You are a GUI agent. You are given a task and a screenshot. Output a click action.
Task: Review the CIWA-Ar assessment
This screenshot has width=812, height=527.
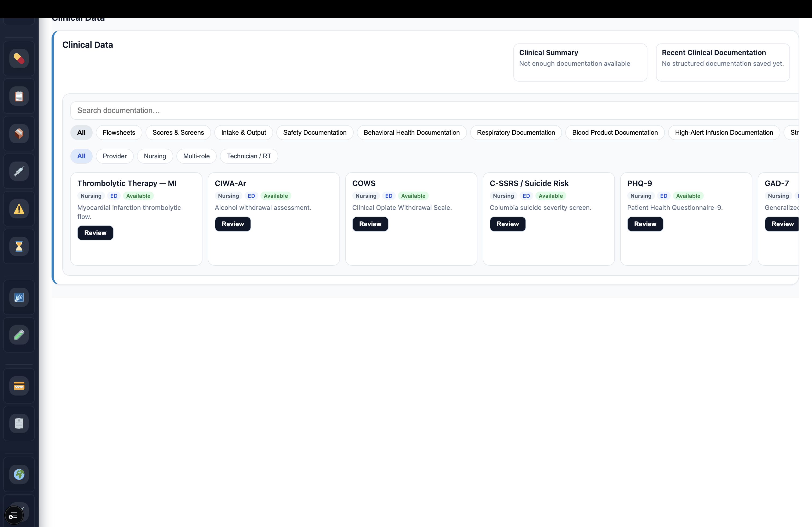click(233, 224)
